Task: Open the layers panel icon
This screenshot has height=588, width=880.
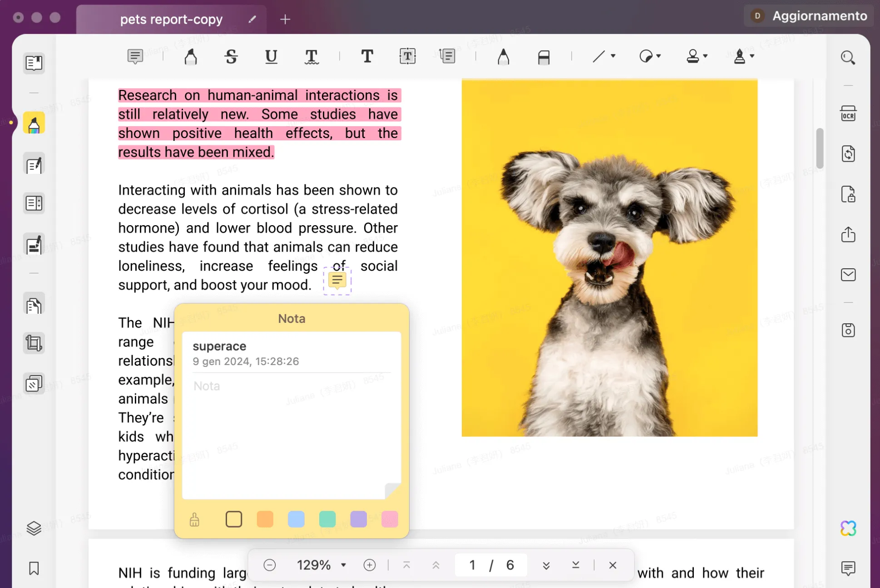Action: click(x=34, y=528)
